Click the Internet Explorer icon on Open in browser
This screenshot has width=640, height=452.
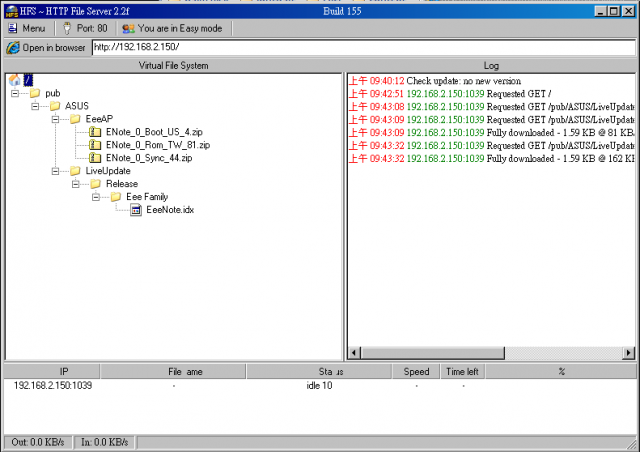pyautogui.click(x=13, y=48)
